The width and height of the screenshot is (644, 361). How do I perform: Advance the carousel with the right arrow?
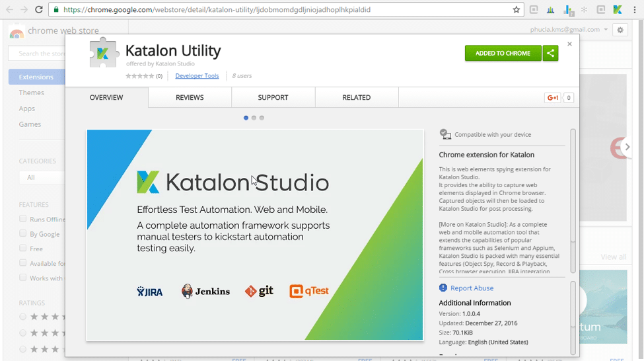627,147
